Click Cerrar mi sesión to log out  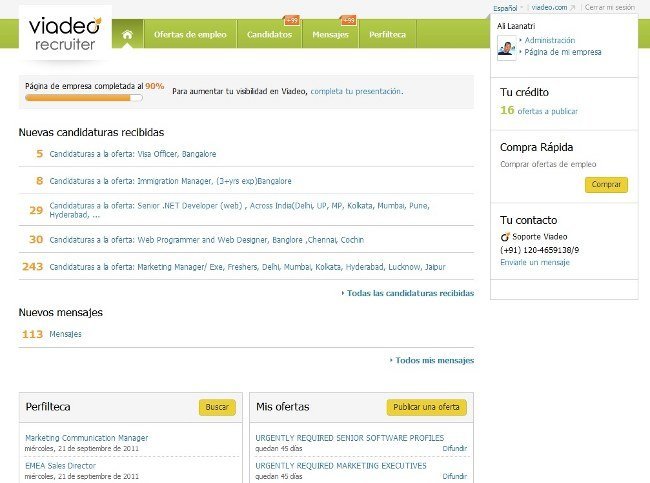[x=609, y=7]
